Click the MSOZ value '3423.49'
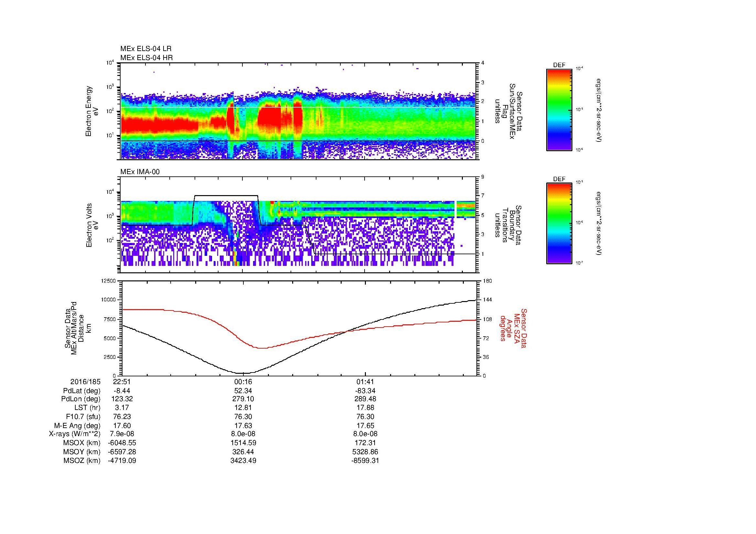This screenshot has width=756, height=534. [x=243, y=461]
